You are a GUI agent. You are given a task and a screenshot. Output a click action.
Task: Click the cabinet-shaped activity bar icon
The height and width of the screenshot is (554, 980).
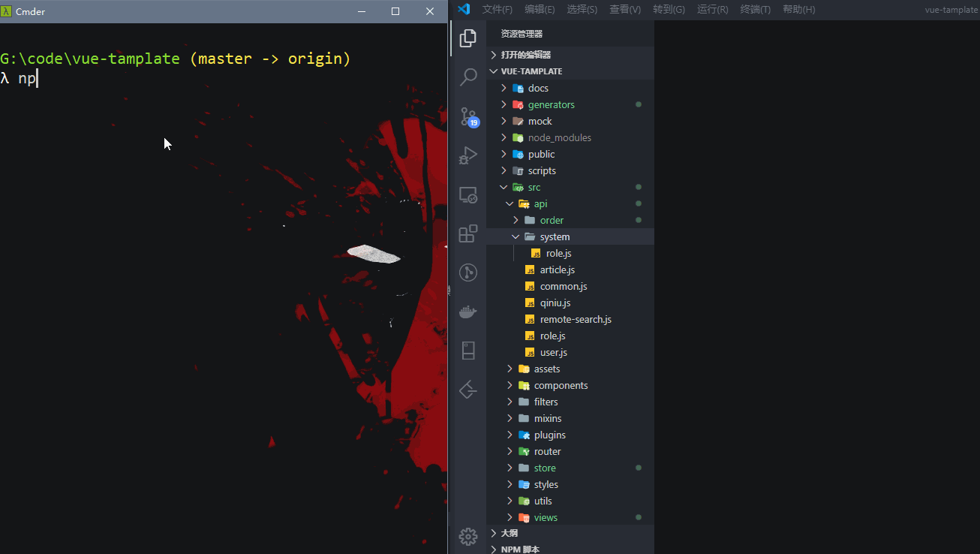tap(468, 351)
